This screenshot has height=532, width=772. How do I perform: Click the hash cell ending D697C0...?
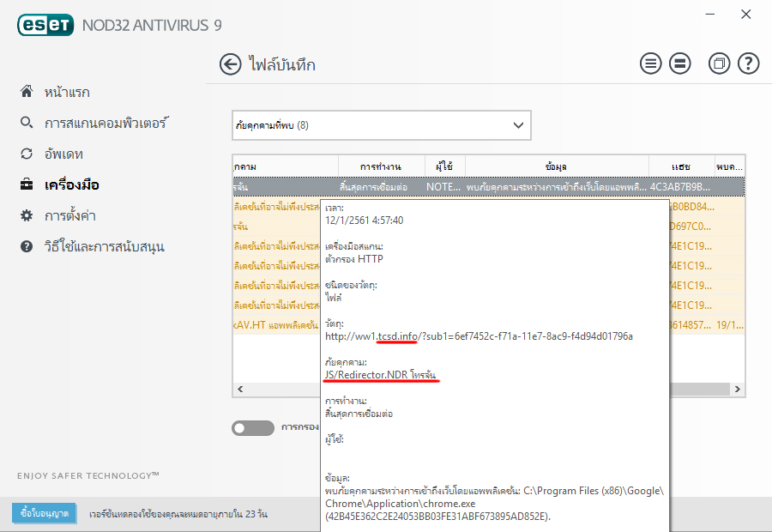pos(691,227)
